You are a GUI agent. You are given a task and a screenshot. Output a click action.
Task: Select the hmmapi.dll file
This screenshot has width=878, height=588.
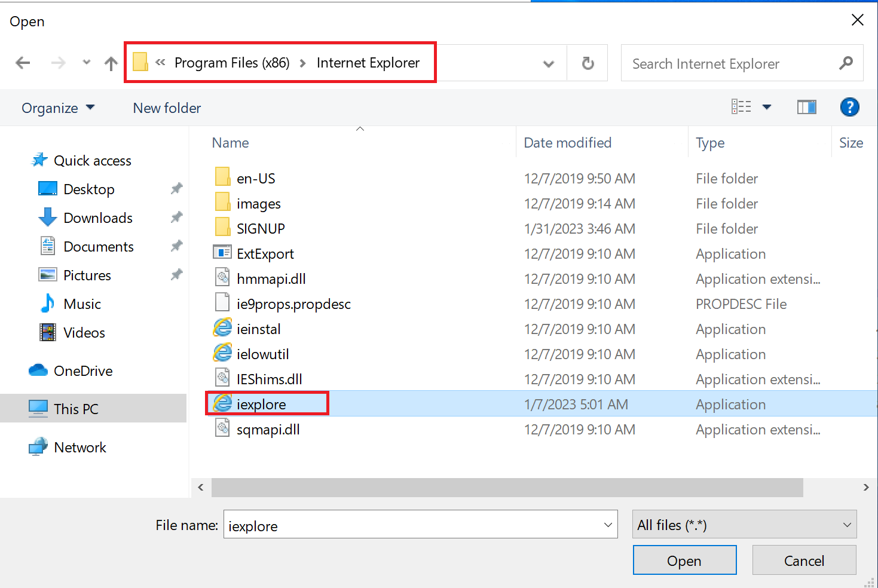click(271, 279)
